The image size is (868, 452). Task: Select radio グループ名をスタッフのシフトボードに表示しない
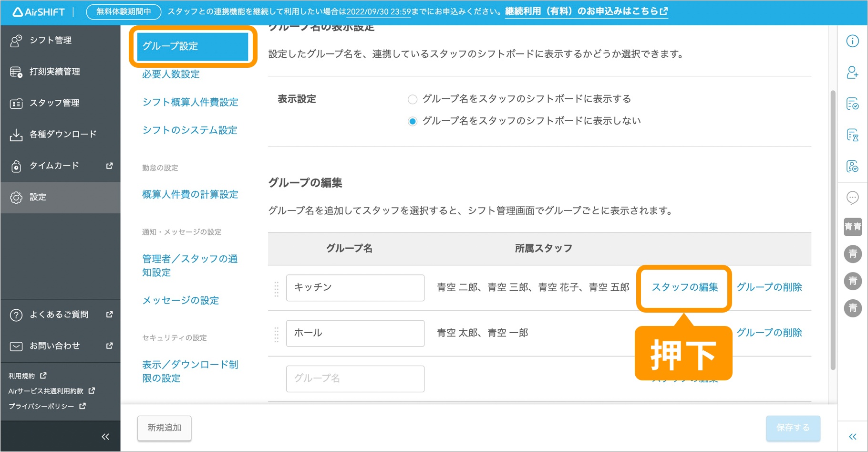[x=413, y=121]
